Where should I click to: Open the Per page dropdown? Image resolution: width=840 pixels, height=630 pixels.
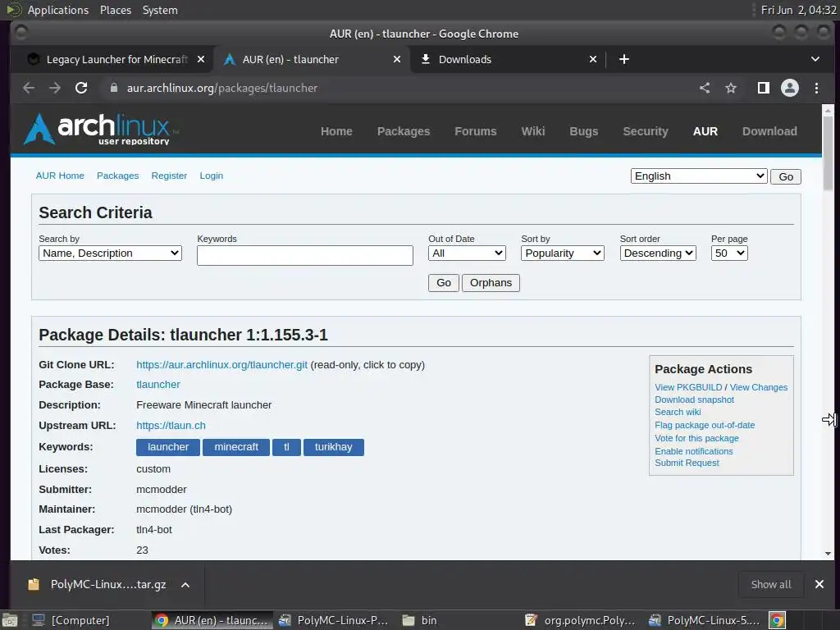pos(728,253)
